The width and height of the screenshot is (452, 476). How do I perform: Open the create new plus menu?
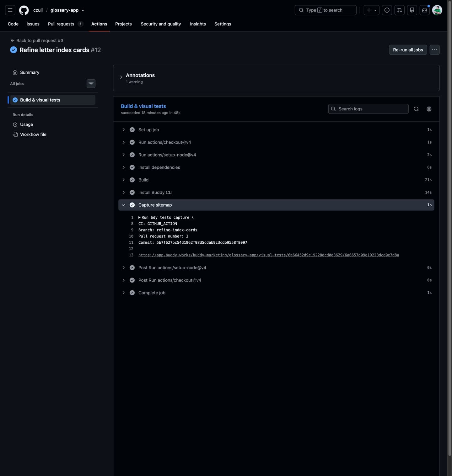point(371,10)
